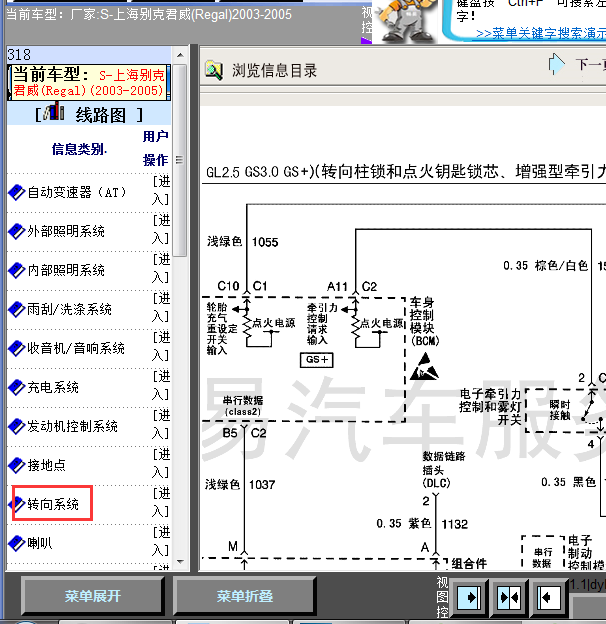This screenshot has height=624, width=606.
Task: Click the next-page arrow icon
Action: [556, 64]
